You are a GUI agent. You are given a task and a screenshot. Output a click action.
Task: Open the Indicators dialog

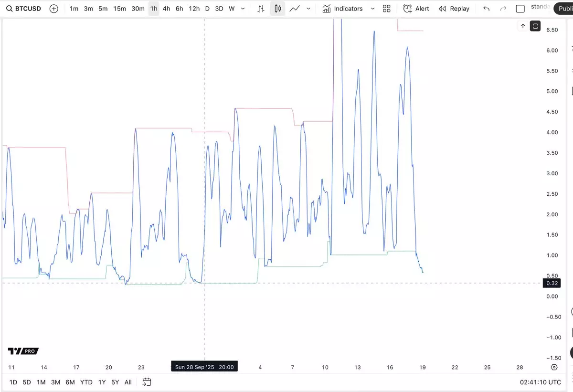342,9
